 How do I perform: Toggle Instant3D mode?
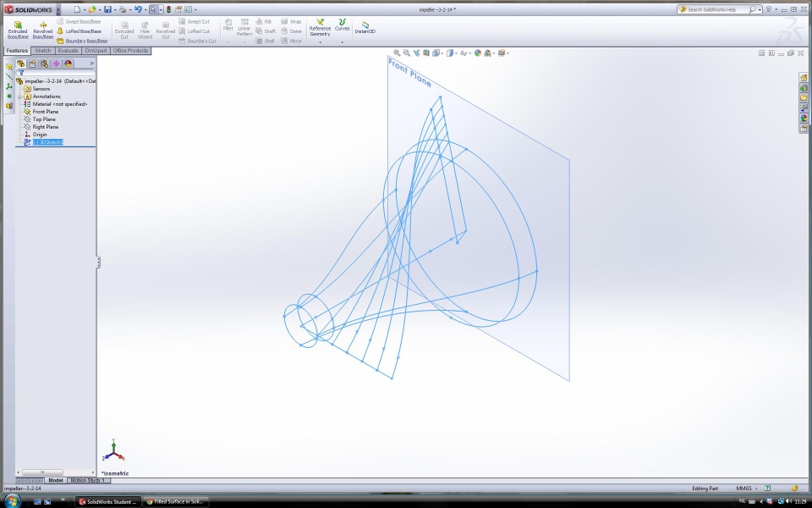click(365, 28)
